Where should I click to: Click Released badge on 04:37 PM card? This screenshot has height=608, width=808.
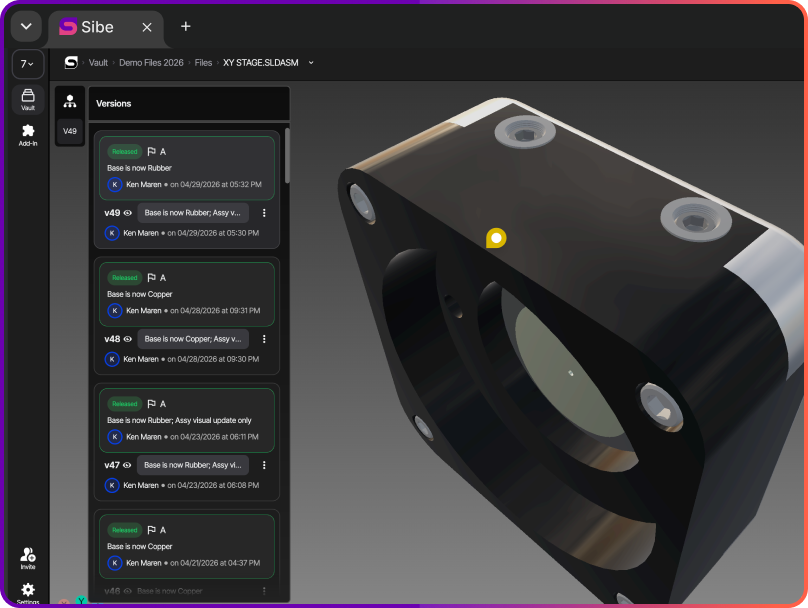click(x=125, y=530)
